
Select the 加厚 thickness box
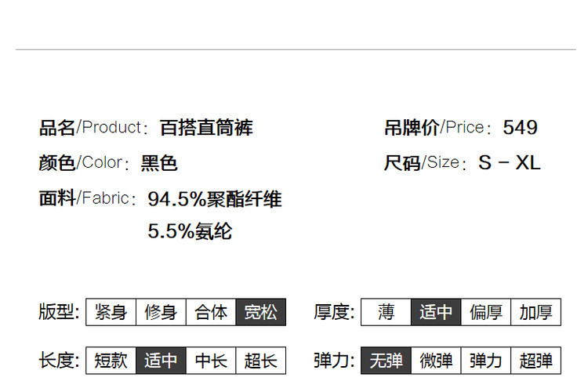[536, 312]
